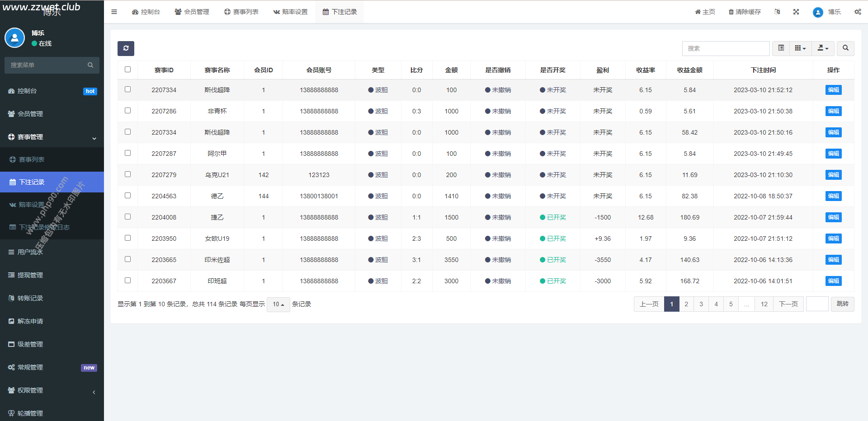Go to page 12
Image resolution: width=868 pixels, height=421 pixels.
764,304
